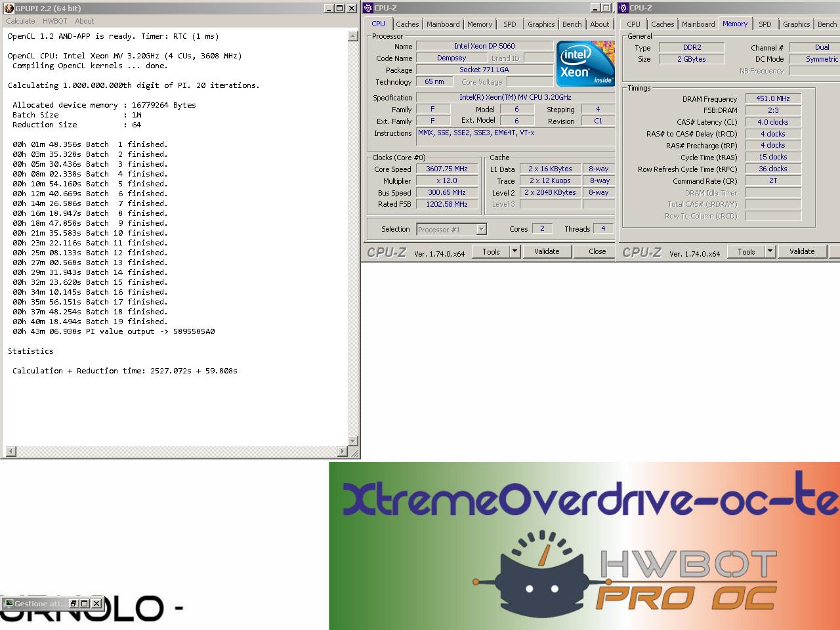Screen dimensions: 840x630
Task: Click the Code Name field Dempsey
Action: coord(451,58)
